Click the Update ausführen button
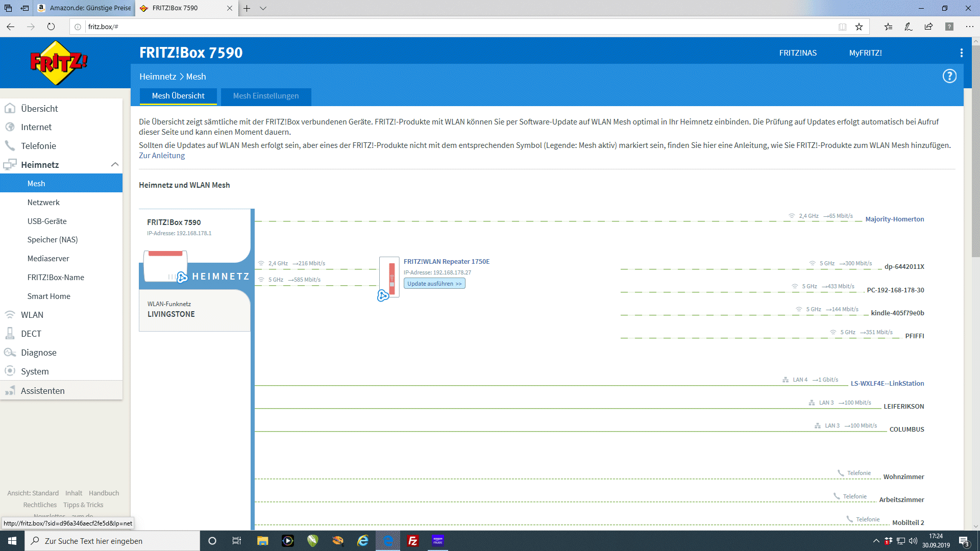980x551 pixels. (x=434, y=284)
